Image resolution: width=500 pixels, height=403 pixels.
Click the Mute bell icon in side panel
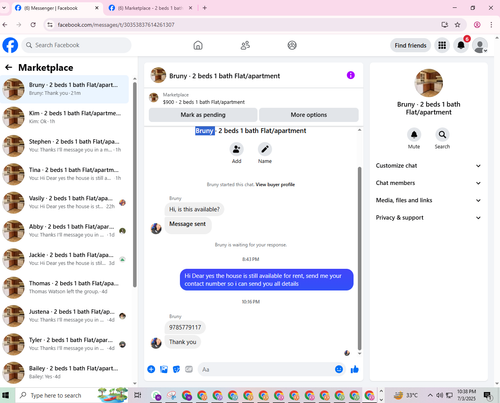[x=414, y=135]
